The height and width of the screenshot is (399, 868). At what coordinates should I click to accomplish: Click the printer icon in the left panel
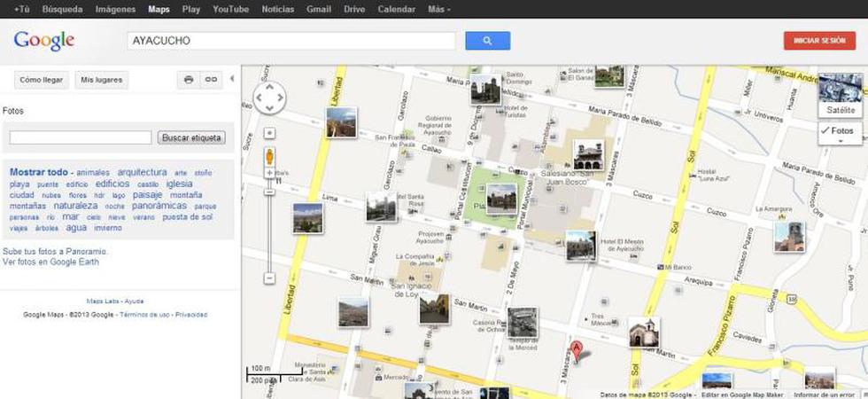tap(188, 80)
